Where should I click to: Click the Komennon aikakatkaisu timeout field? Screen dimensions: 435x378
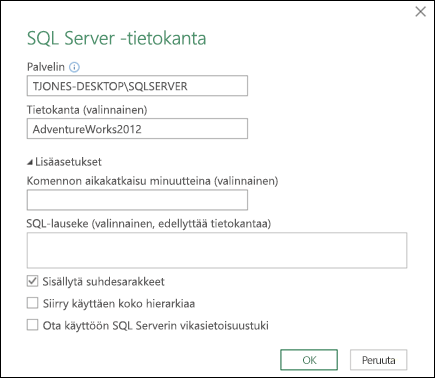[137, 200]
